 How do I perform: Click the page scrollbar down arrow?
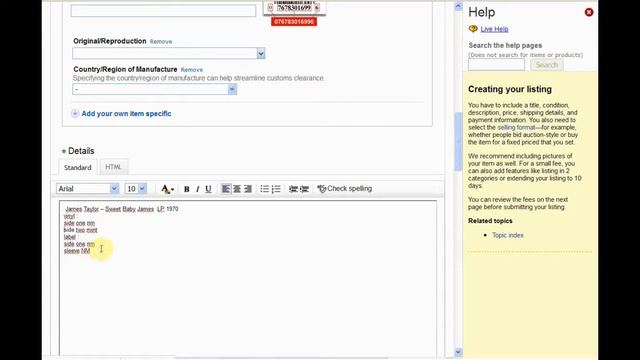(458, 352)
